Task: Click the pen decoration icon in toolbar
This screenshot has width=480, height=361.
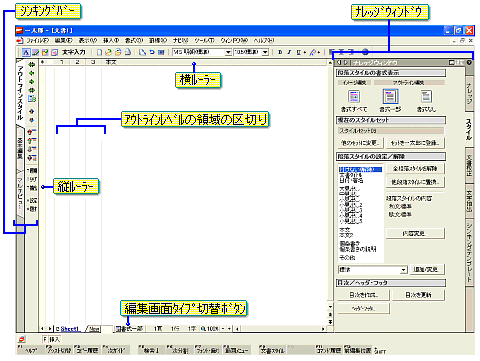Action: pyautogui.click(x=313, y=52)
